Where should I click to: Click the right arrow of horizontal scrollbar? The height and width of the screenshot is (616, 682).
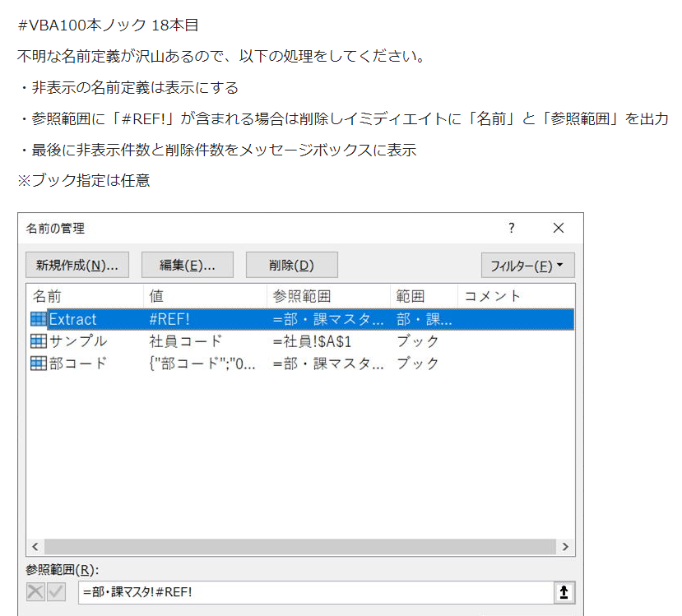(x=565, y=546)
